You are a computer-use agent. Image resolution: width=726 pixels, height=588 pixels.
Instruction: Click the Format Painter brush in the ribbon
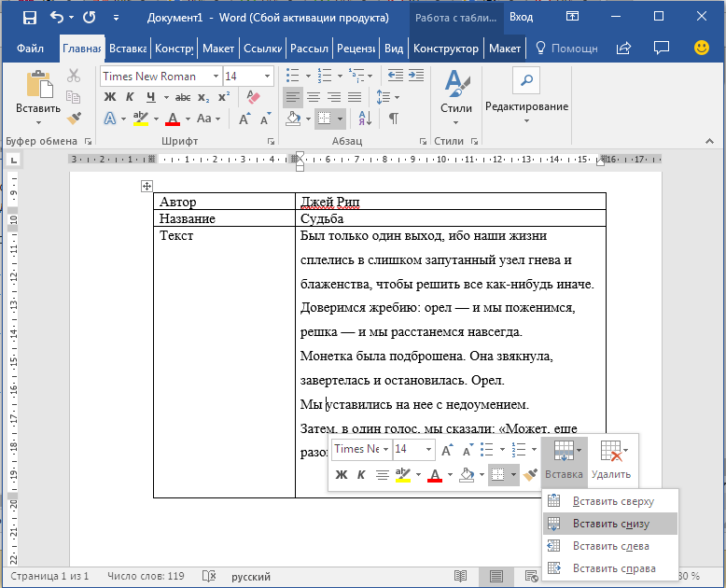click(74, 119)
